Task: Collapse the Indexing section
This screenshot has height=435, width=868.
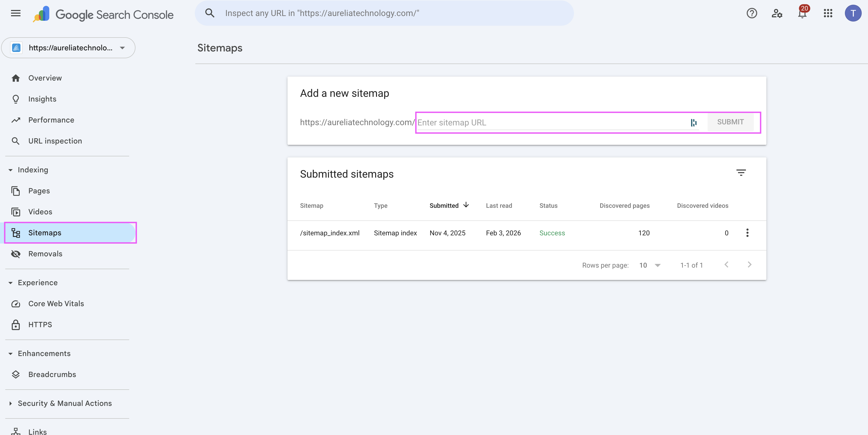Action: (10, 170)
